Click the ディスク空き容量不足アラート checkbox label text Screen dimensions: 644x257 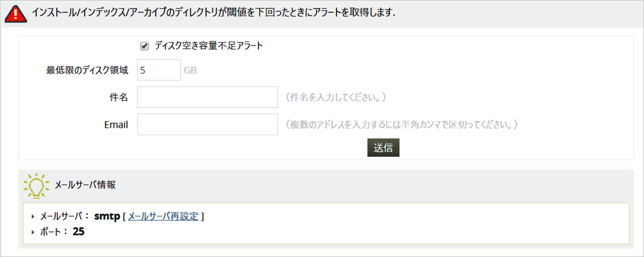click(x=209, y=46)
